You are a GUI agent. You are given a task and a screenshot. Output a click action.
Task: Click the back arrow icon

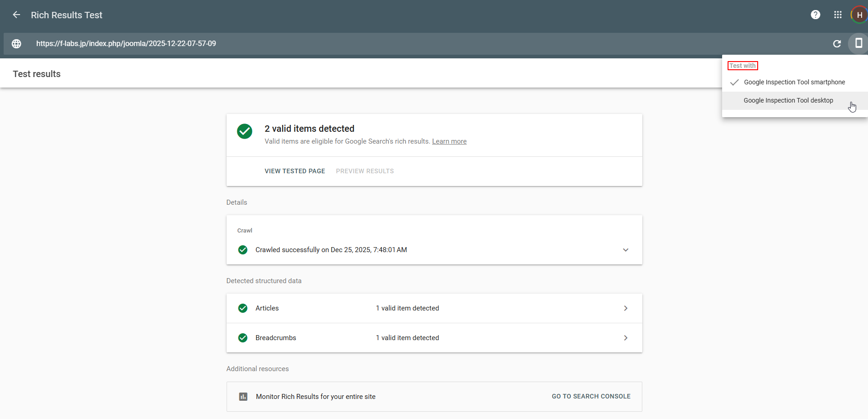pyautogui.click(x=16, y=15)
